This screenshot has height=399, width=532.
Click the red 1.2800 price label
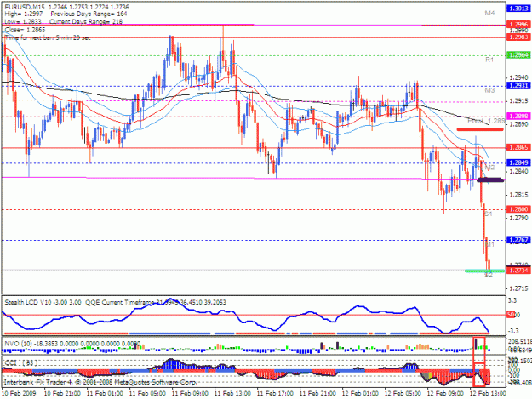(x=518, y=209)
